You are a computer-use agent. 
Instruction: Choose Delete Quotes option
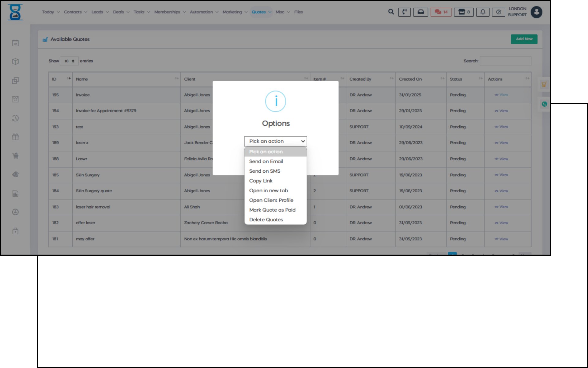[266, 220]
